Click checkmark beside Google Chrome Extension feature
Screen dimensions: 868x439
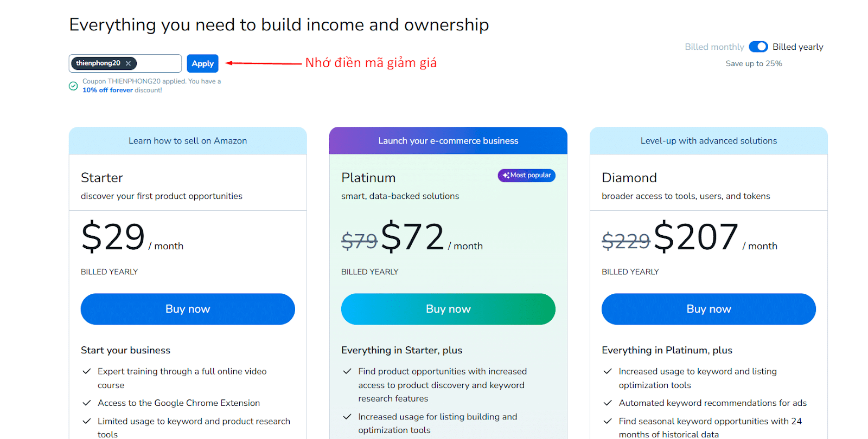(x=86, y=403)
